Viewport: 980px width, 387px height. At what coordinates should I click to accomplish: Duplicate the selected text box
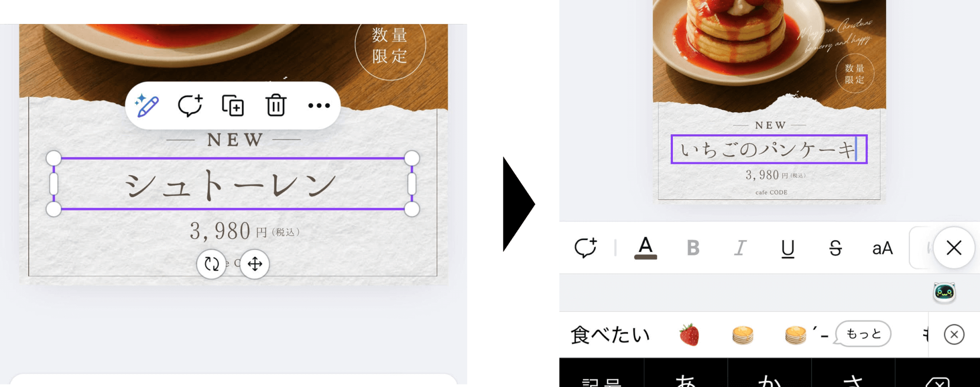click(x=233, y=106)
